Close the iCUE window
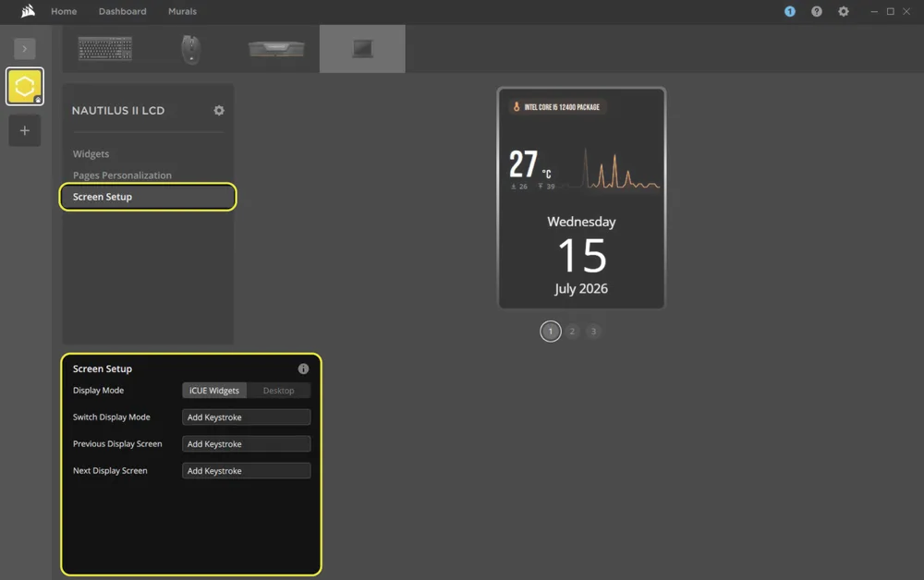Image resolution: width=924 pixels, height=580 pixels. 906,11
